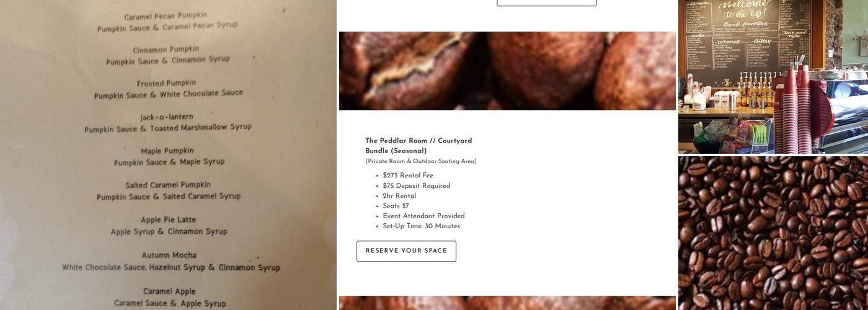Click Set-Up Time: 30 Minutes text
Viewport: 868px width, 310px height.
click(421, 226)
